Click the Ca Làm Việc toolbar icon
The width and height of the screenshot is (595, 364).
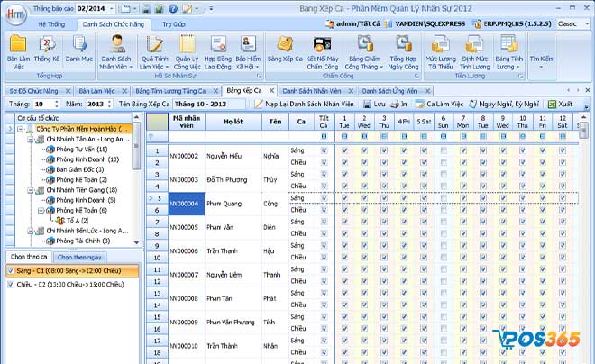point(439,104)
